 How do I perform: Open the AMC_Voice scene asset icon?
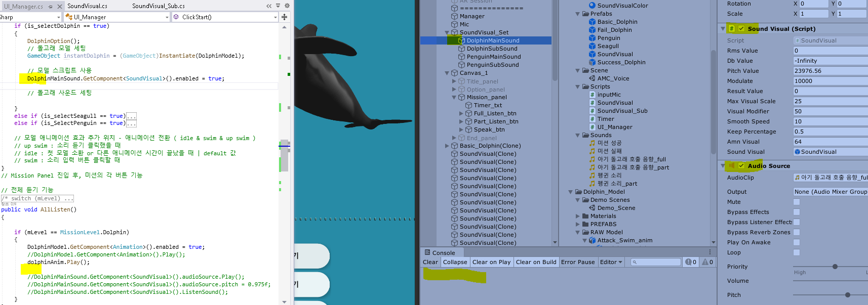[592, 78]
